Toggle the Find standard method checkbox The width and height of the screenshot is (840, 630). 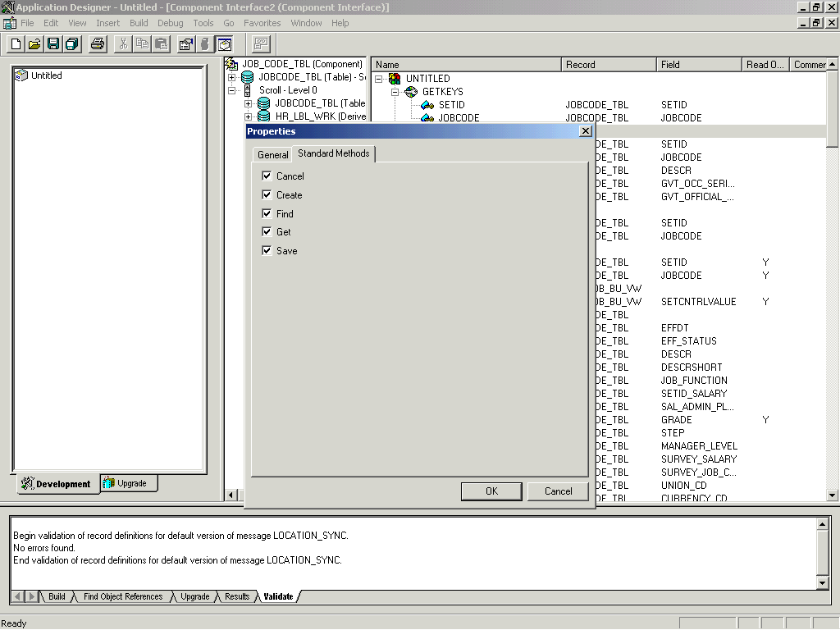267,213
